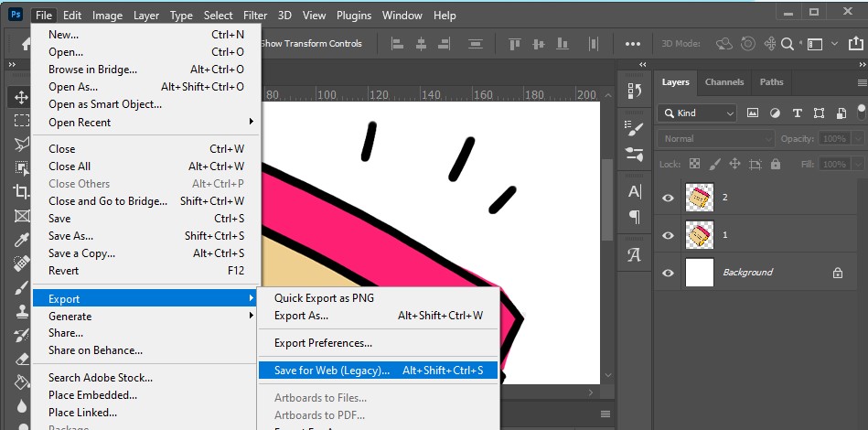Viewport: 868px width, 430px height.
Task: Select the Background layer thumbnail
Action: click(700, 273)
